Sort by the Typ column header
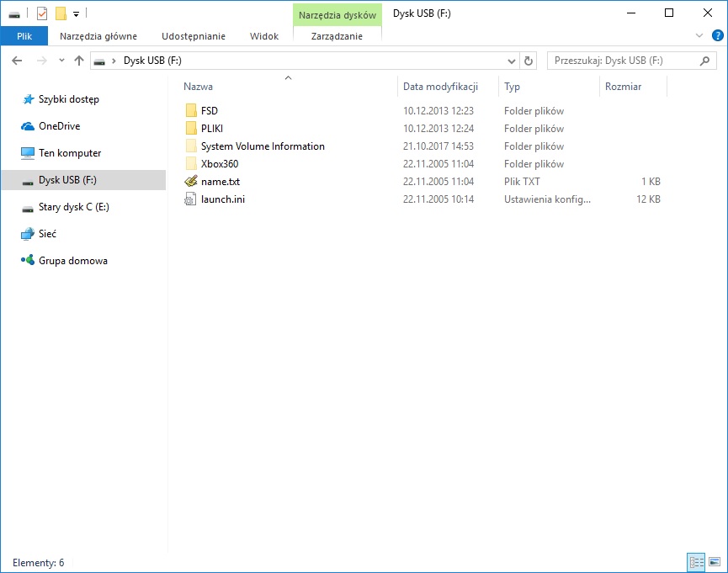 (x=512, y=87)
